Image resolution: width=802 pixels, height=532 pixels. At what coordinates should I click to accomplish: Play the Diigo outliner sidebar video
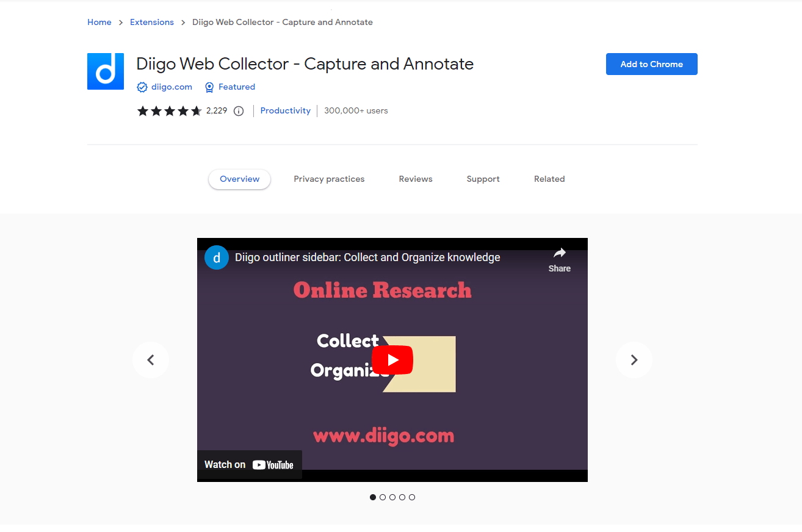pos(392,360)
